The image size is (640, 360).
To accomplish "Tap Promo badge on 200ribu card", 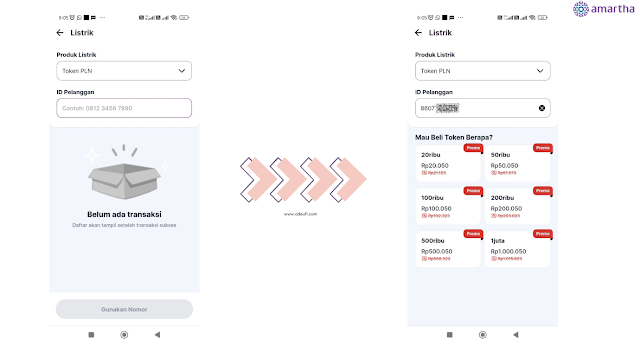I will tap(543, 191).
